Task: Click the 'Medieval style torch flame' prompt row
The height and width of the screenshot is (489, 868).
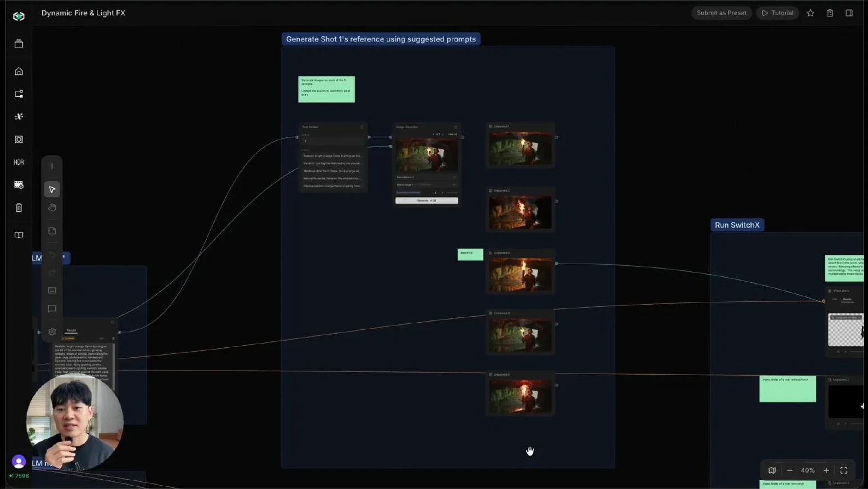Action: pos(333,171)
